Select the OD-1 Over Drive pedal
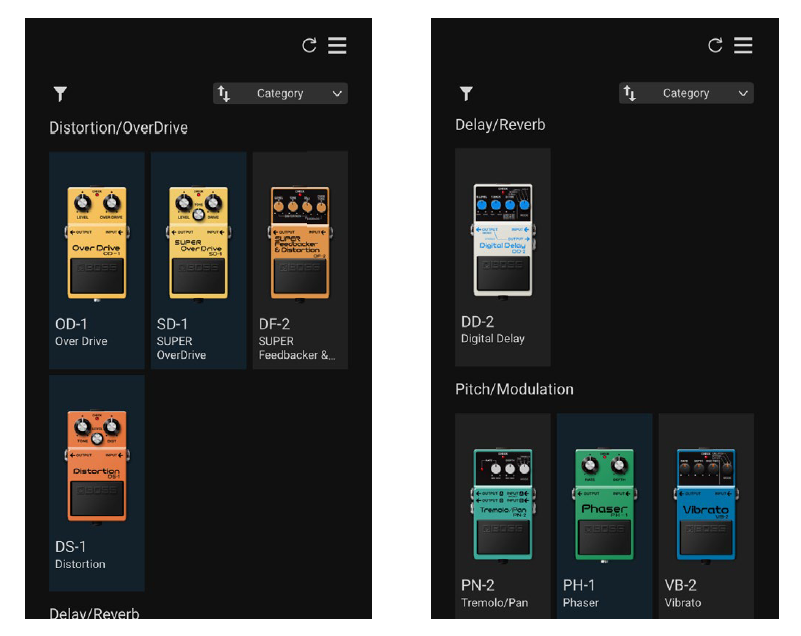The height and width of the screenshot is (636, 801). point(97,260)
